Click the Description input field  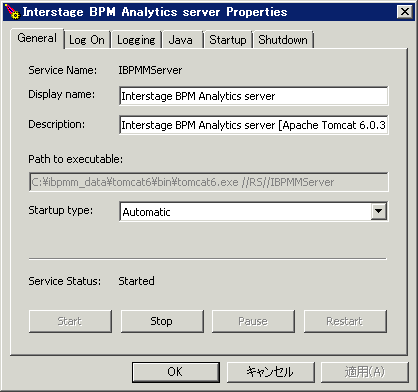pyautogui.click(x=254, y=125)
